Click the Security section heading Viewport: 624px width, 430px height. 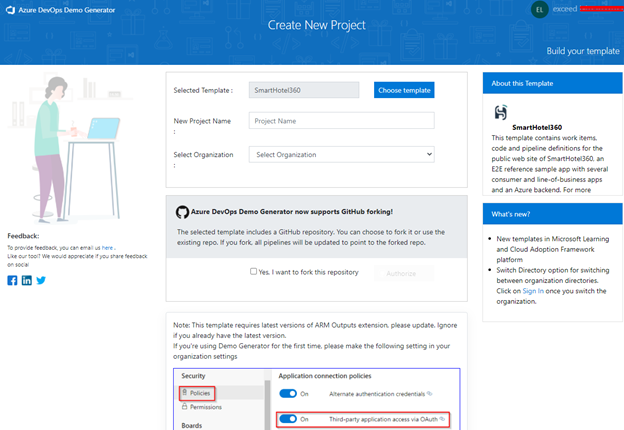click(193, 376)
